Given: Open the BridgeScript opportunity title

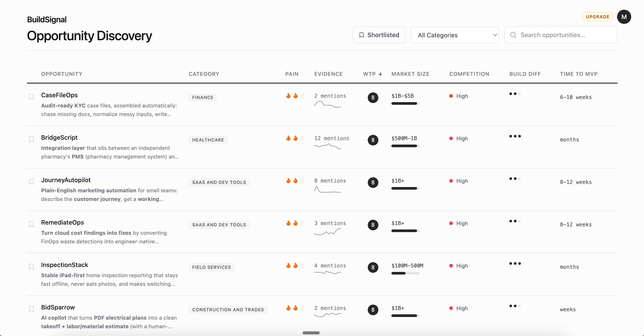Looking at the screenshot, I should (59, 137).
